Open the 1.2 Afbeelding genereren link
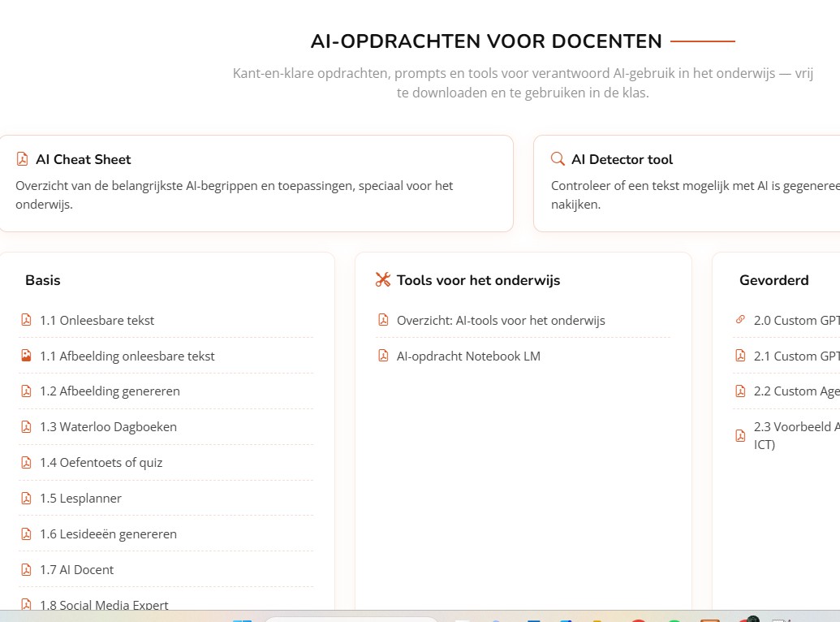The width and height of the screenshot is (840, 622). (110, 391)
